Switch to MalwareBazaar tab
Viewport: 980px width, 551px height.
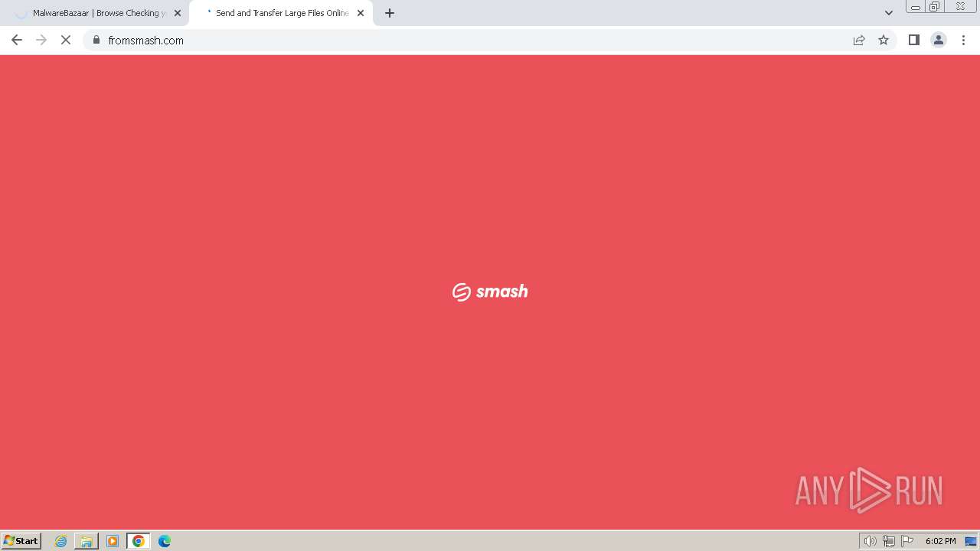pos(94,13)
